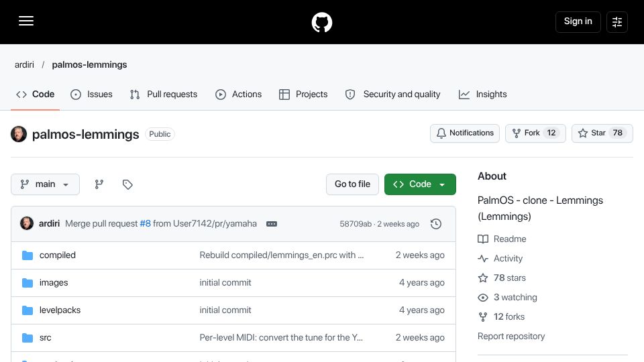
Task: Open the main branch dropdown
Action: [45, 184]
